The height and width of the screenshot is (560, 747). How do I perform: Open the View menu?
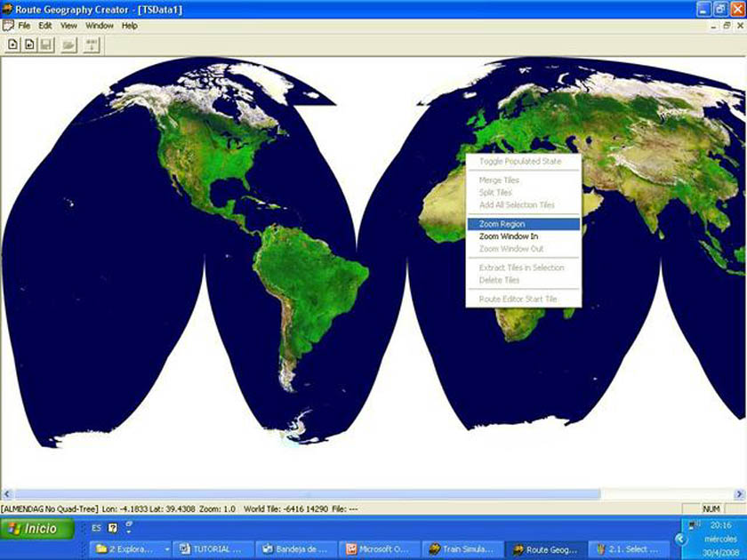(x=68, y=26)
